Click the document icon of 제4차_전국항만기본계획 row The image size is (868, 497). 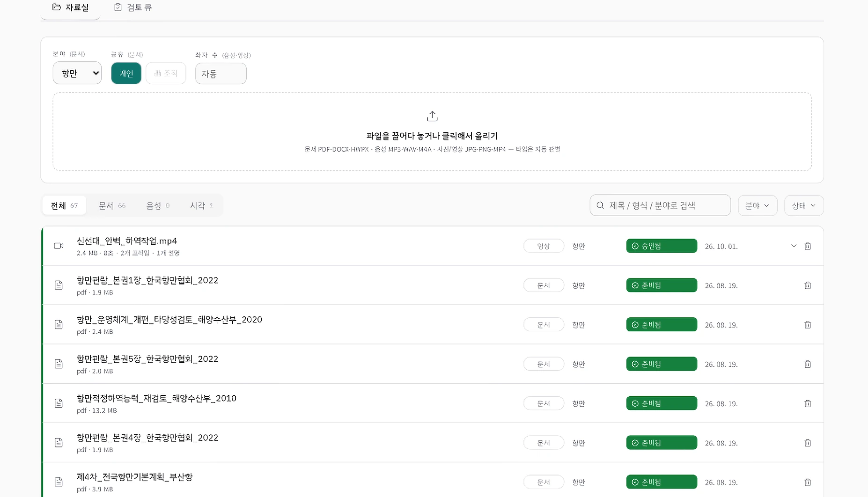[59, 482]
